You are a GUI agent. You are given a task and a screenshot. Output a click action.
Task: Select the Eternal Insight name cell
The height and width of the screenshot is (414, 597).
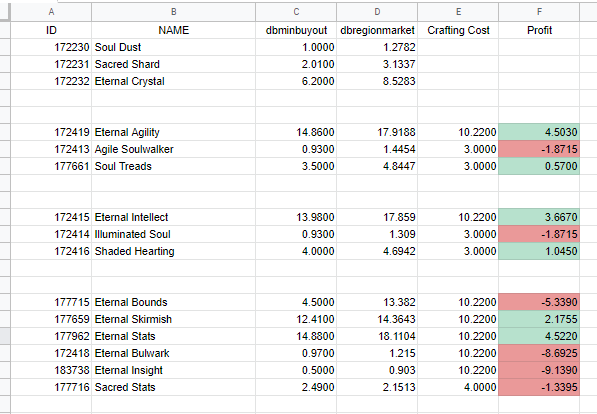point(173,370)
